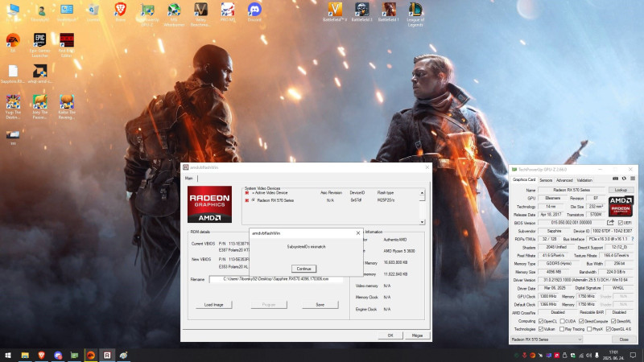
Task: Switch to the Advanced tab in GPU-Z
Action: click(x=564, y=180)
